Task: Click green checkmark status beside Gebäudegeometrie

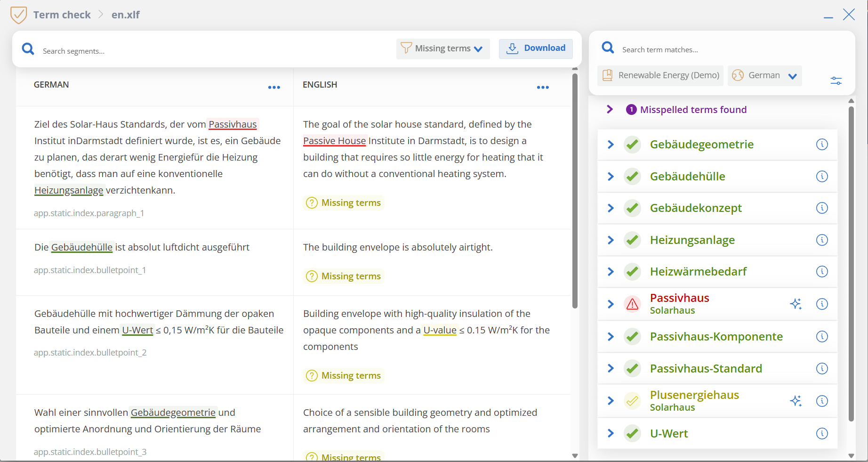Action: [x=633, y=145]
